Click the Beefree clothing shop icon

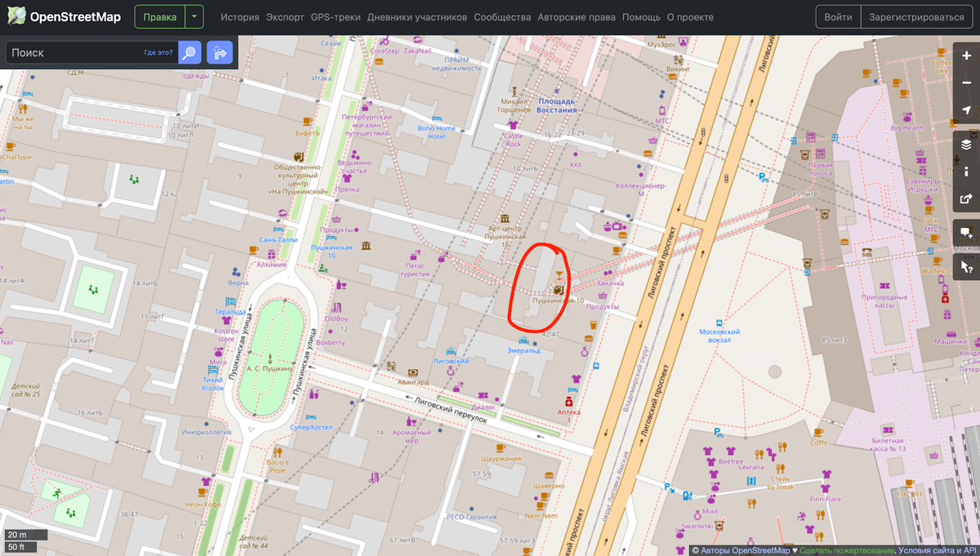tap(730, 450)
